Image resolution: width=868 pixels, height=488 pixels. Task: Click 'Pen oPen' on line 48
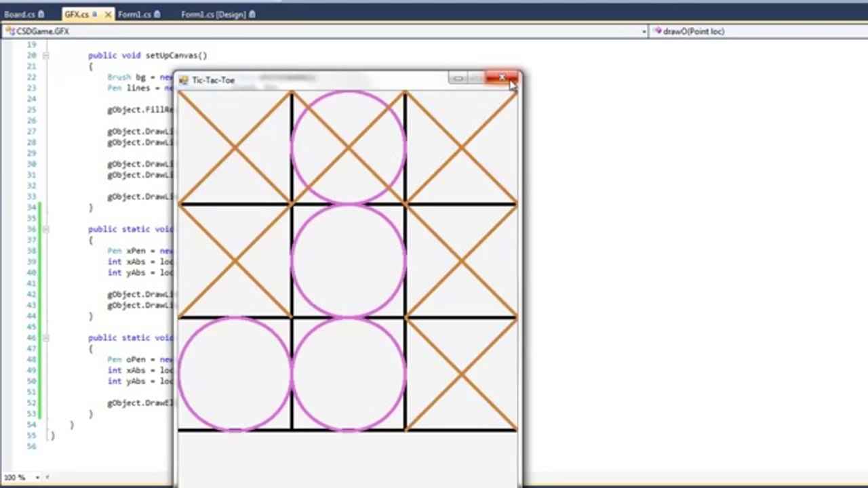point(126,359)
